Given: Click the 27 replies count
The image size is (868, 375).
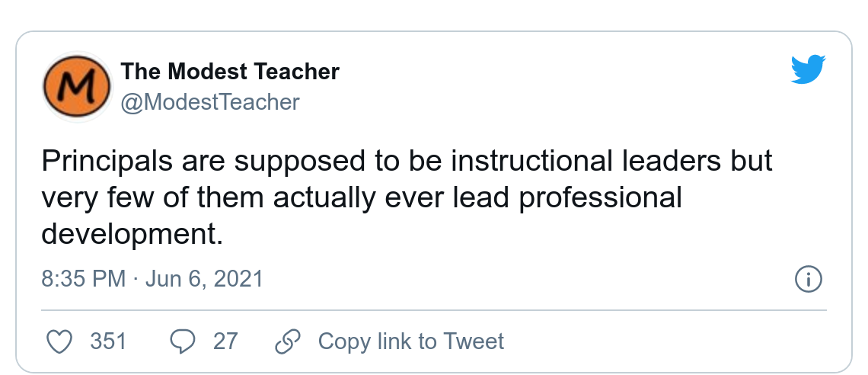Looking at the screenshot, I should [225, 341].
